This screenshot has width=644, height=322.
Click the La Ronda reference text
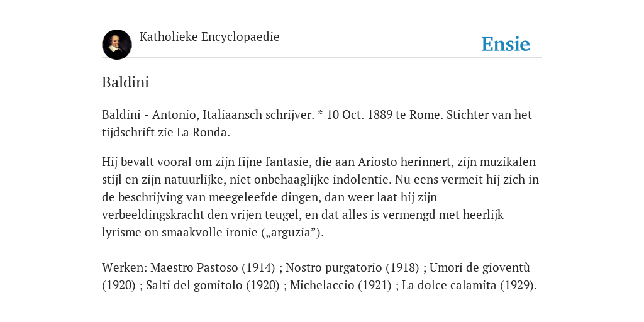[x=203, y=133]
